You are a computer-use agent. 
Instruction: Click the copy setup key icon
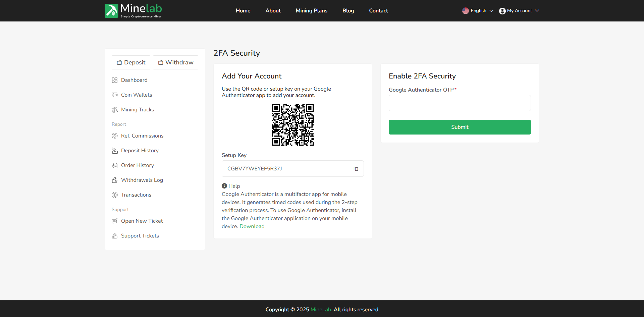click(x=356, y=169)
